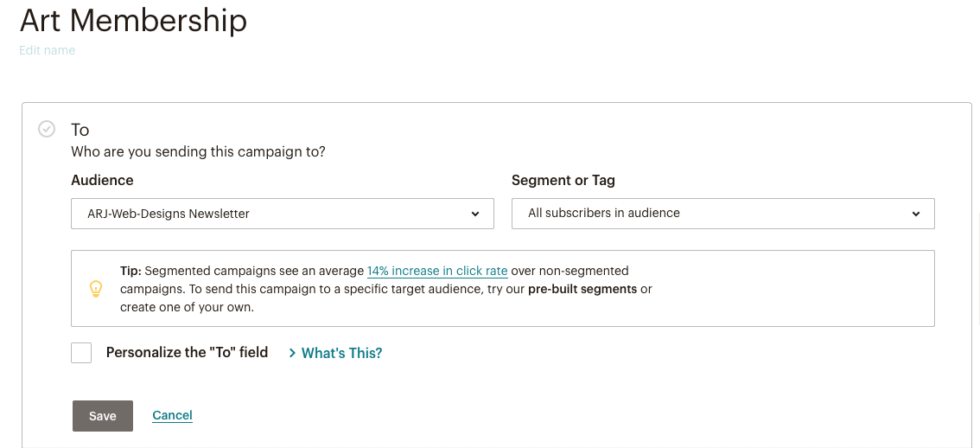Click the chevron before "What's This?"
Viewport: 980px width, 448px height.
(292, 353)
